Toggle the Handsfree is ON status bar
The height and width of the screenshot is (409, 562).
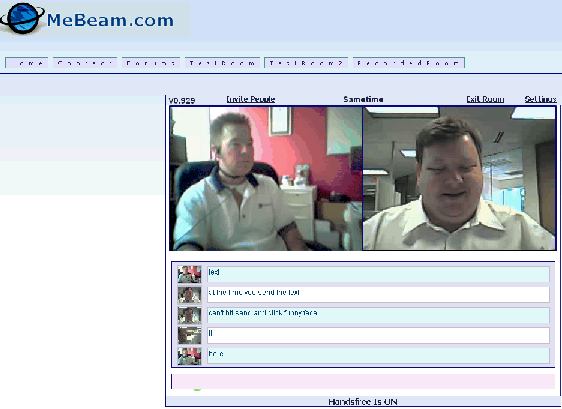click(x=363, y=402)
